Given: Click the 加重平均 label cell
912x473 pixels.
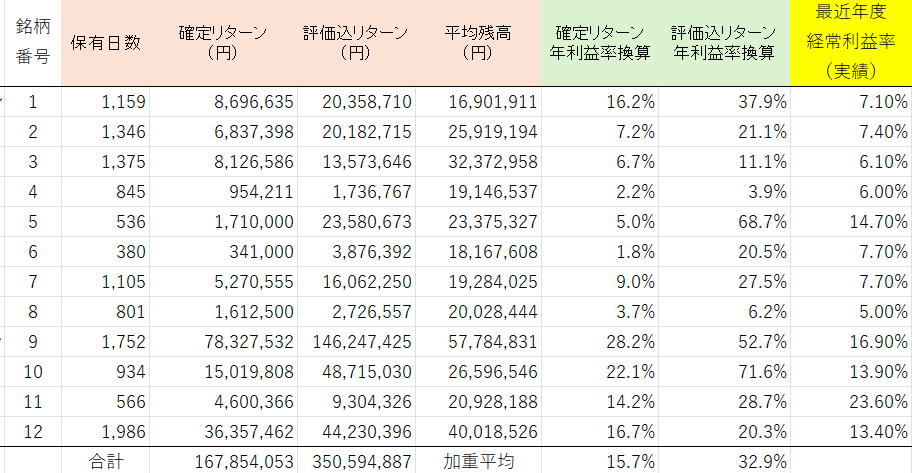Looking at the screenshot, I should click(478, 461).
